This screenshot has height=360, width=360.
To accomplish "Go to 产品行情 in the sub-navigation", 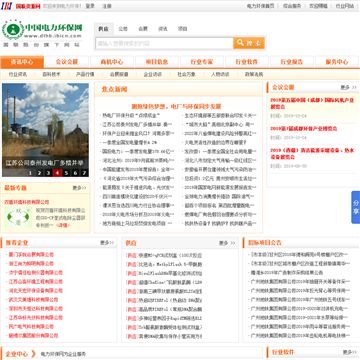I will [85, 74].
